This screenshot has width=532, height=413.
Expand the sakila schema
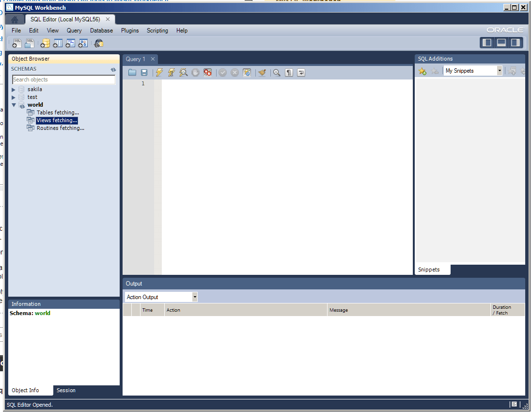(x=14, y=90)
